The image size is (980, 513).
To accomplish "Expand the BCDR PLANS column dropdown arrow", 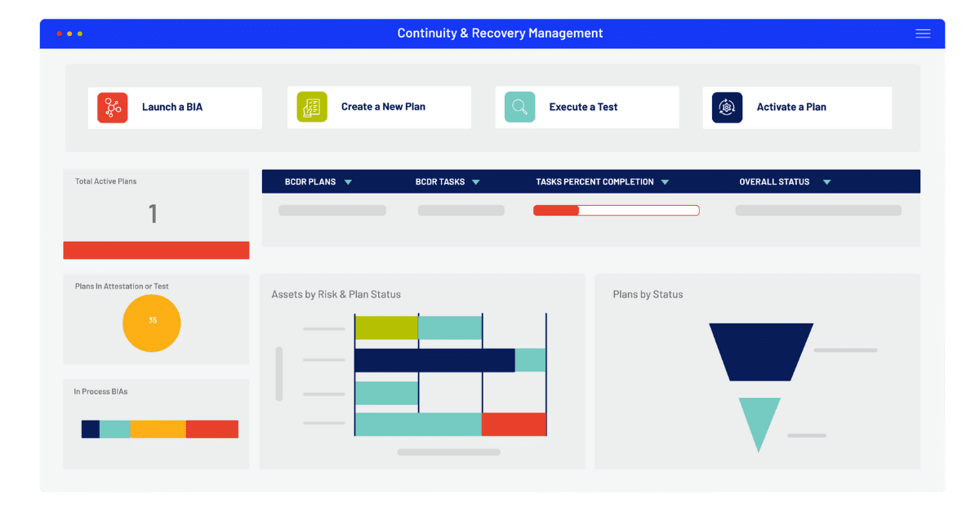I will 348,182.
